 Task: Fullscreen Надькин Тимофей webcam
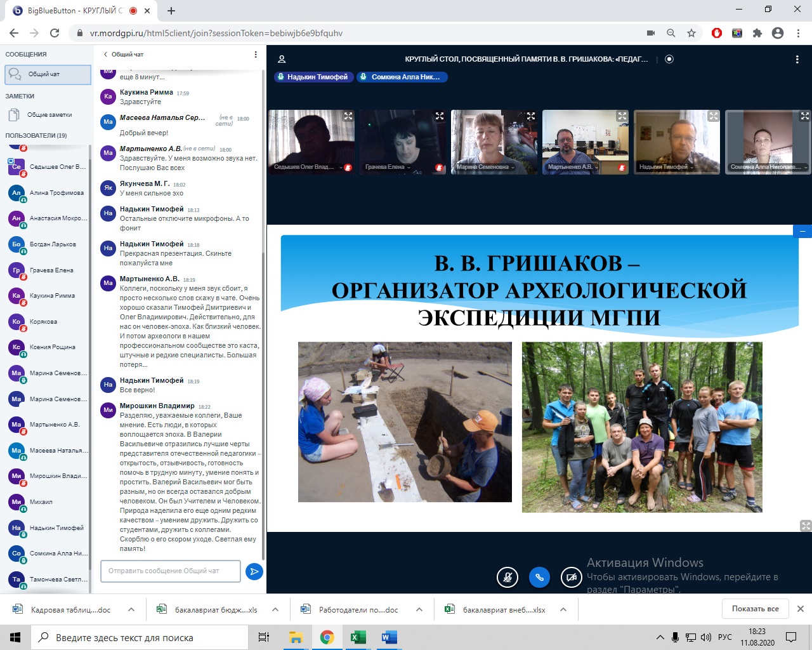point(714,116)
